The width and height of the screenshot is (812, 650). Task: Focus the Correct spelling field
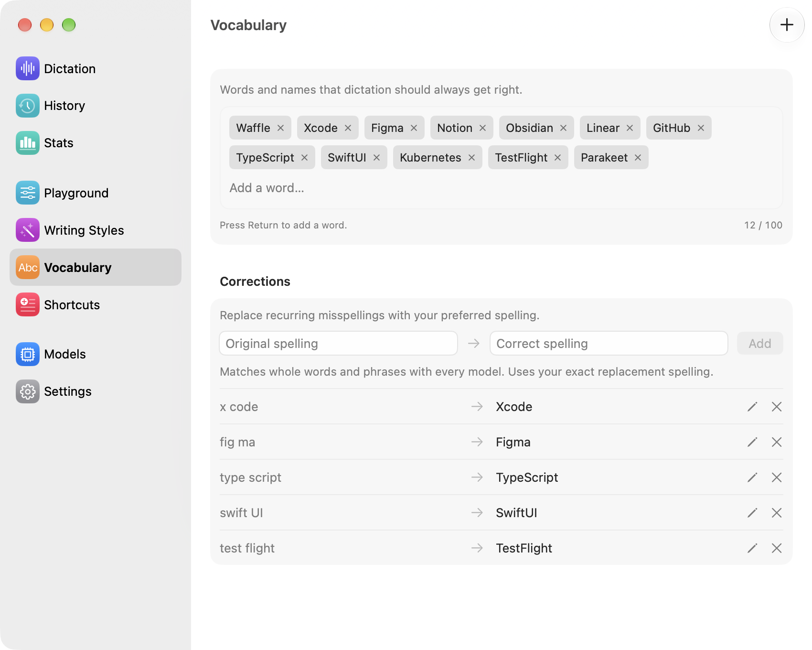click(609, 344)
